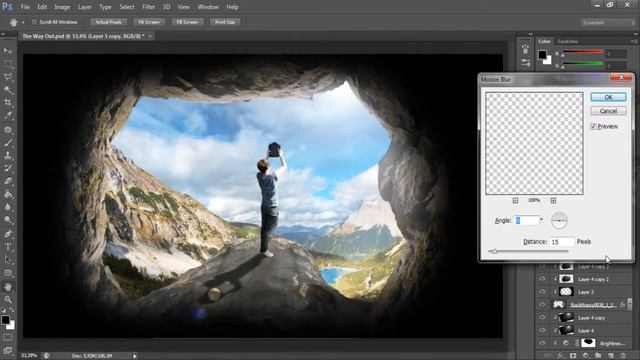Hide the Layer 4 copy layer
This screenshot has height=360, width=640.
point(542,318)
